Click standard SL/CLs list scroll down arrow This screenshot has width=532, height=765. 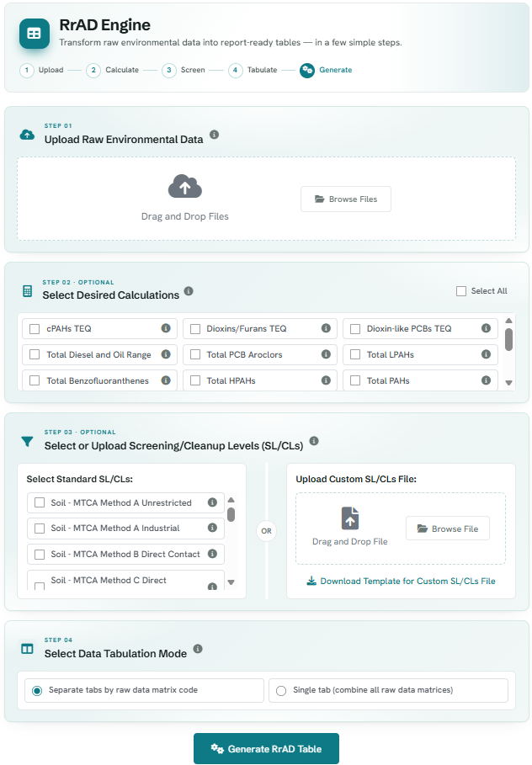pyautogui.click(x=231, y=582)
